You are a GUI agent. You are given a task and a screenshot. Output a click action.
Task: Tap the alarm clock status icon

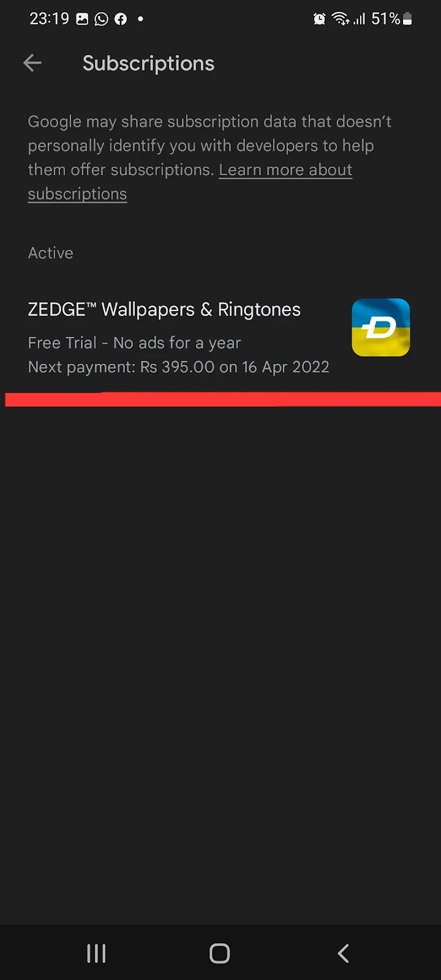pos(319,19)
